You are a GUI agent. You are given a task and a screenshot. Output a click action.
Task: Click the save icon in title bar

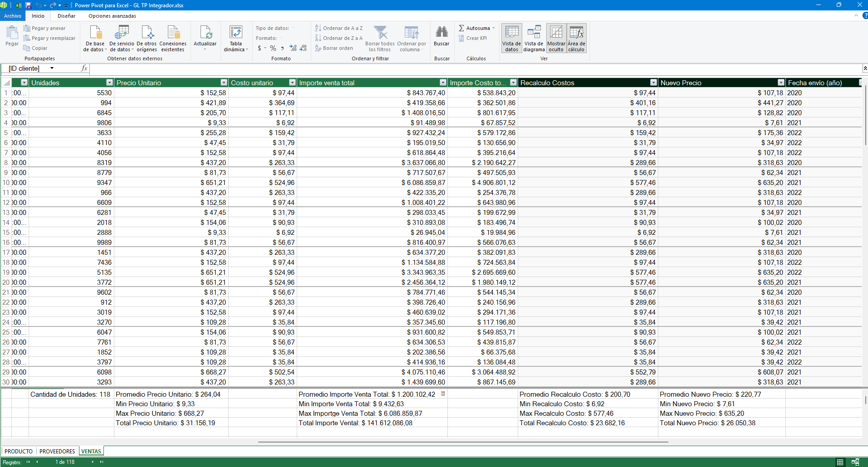(x=28, y=5)
